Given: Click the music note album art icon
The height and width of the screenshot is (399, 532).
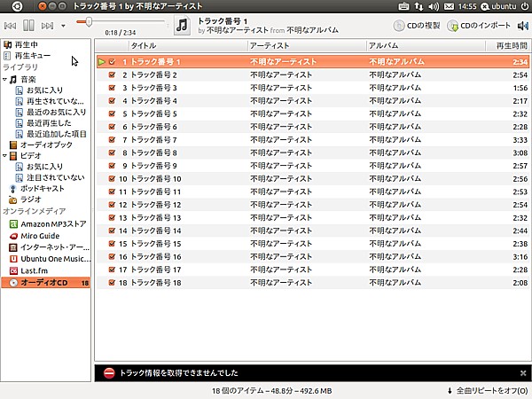Looking at the screenshot, I should coord(182,26).
